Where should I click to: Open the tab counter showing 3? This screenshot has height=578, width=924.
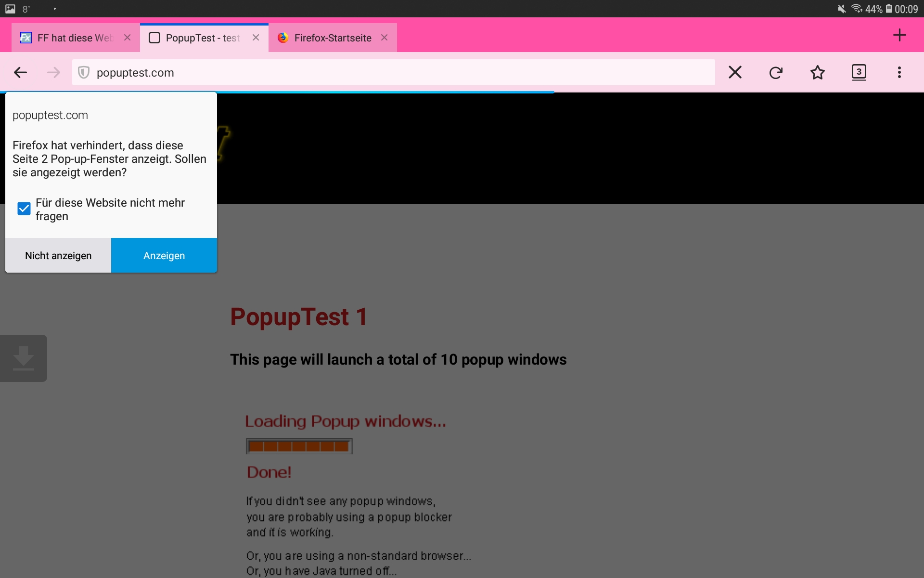pyautogui.click(x=859, y=72)
